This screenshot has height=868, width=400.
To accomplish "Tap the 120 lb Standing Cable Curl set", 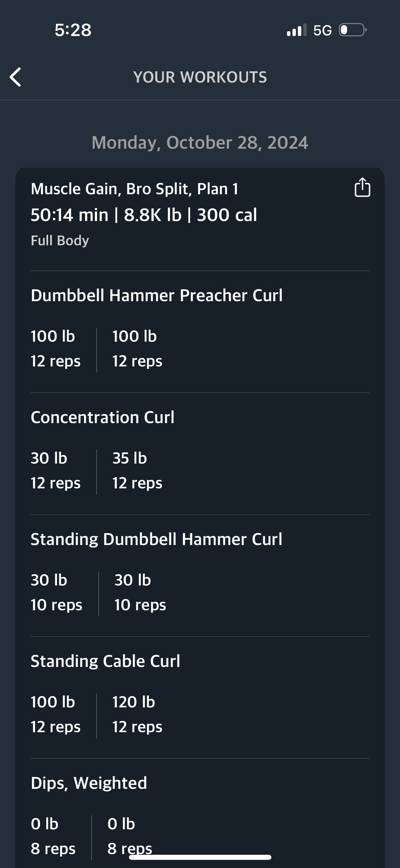I will click(x=137, y=715).
